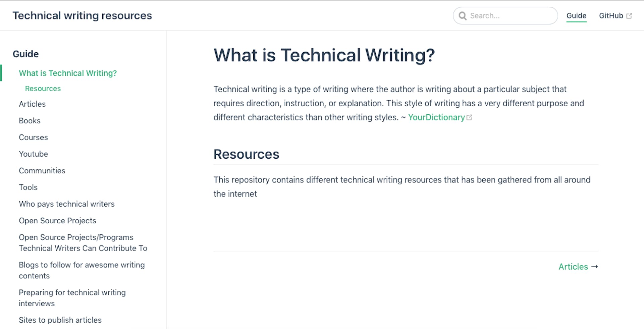View 'Who pays technical writers' page

click(66, 204)
